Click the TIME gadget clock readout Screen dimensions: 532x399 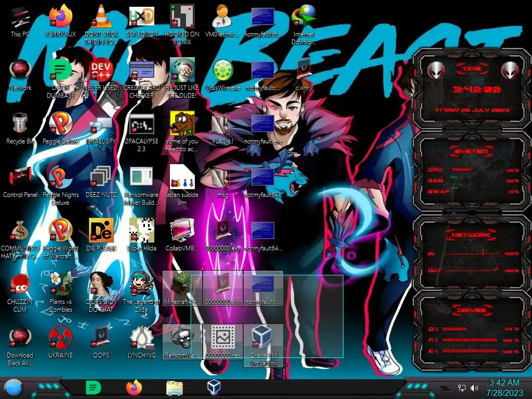(476, 89)
